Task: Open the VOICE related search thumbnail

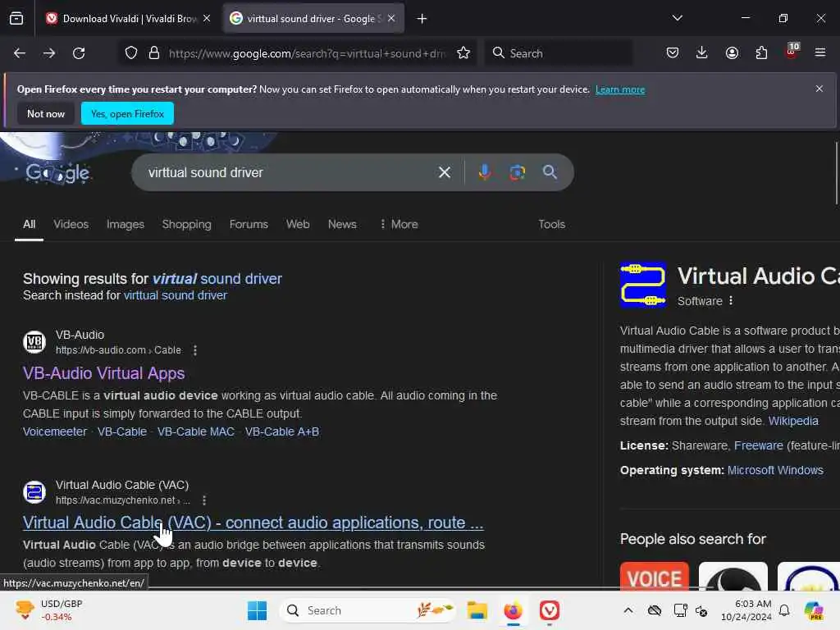Action: pyautogui.click(x=655, y=577)
